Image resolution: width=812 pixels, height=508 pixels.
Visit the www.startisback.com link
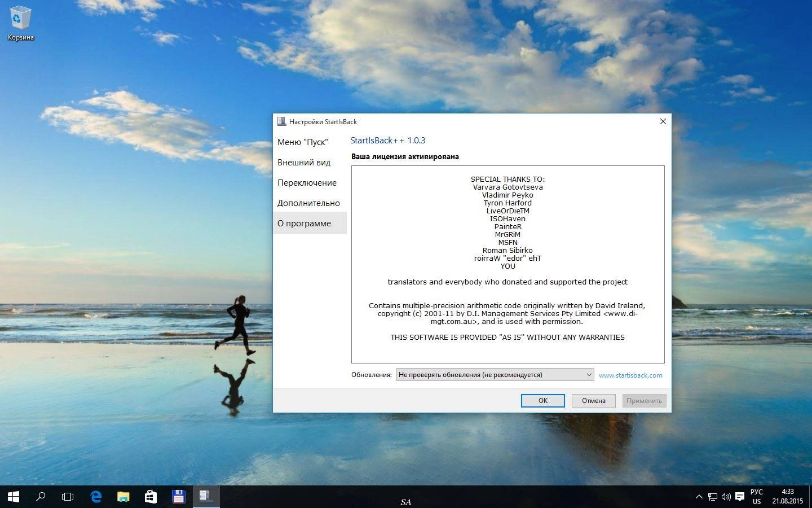click(630, 375)
